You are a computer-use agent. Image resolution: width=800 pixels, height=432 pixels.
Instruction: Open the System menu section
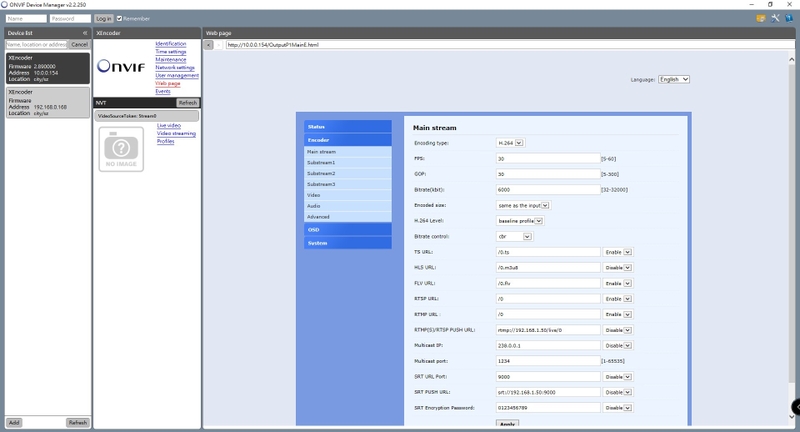click(x=348, y=243)
